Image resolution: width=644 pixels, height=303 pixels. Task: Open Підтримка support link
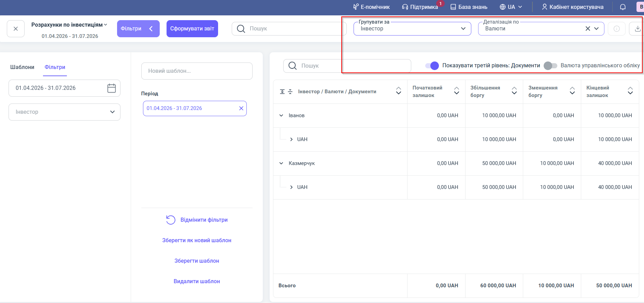[420, 7]
